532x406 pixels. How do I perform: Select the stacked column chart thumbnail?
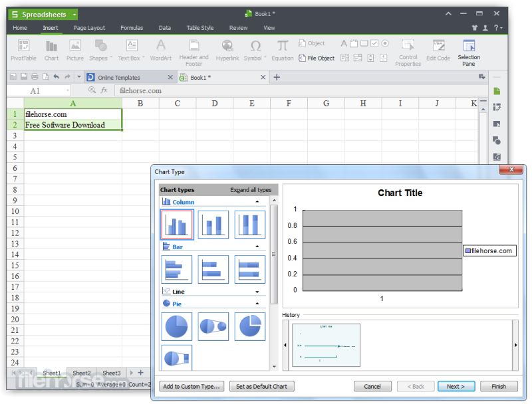point(213,225)
